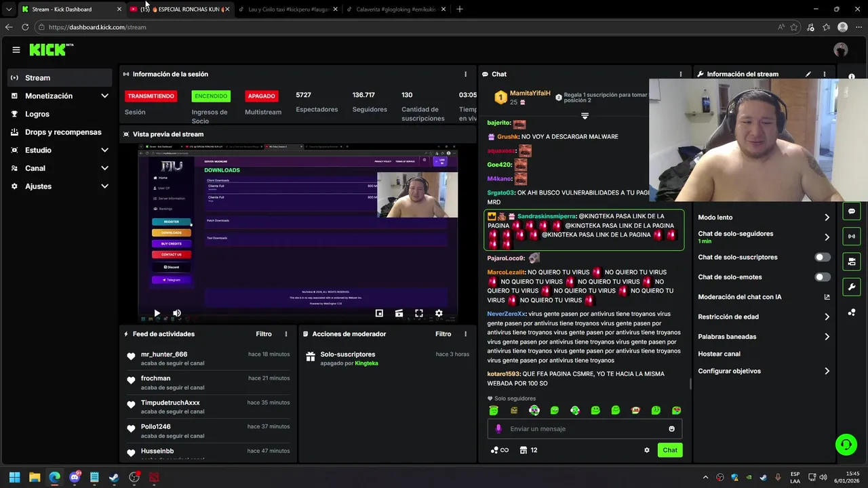Open Chat de solo-seguidores options chevron
868x488 pixels.
pos(827,237)
